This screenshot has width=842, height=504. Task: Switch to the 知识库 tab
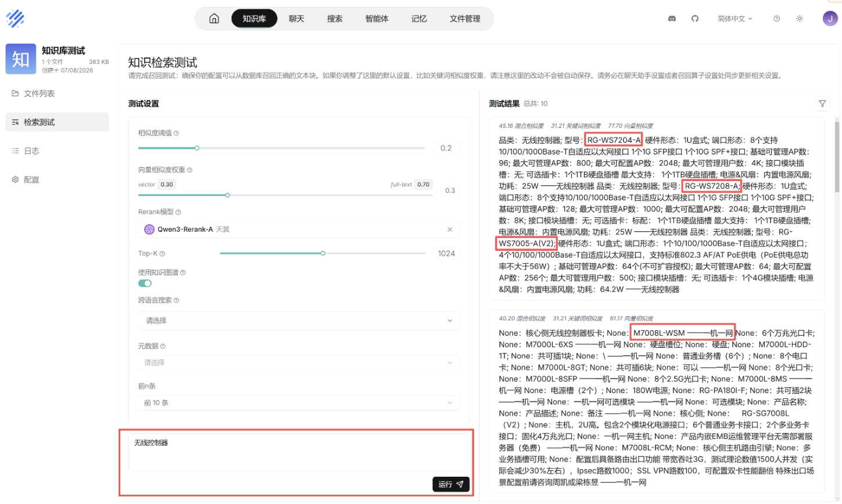254,19
